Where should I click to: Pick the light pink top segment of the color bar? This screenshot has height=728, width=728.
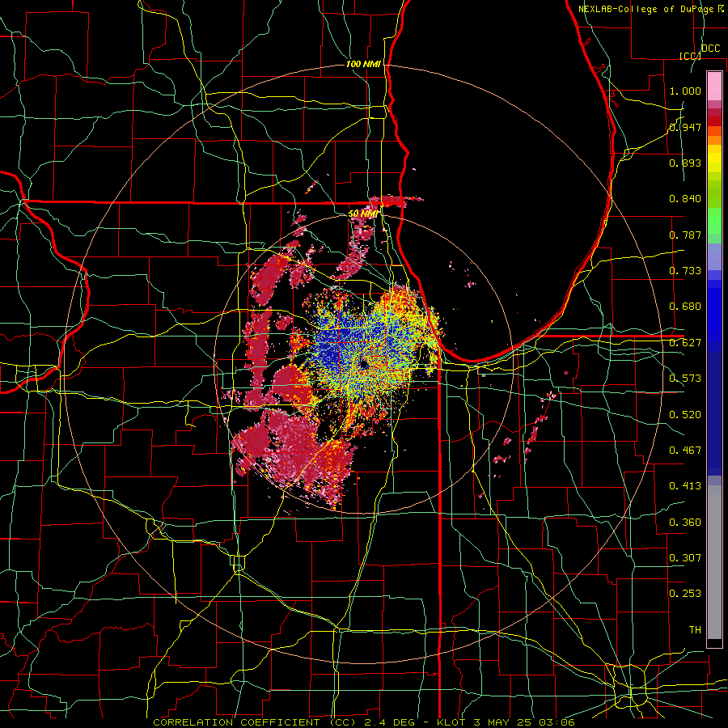[714, 86]
